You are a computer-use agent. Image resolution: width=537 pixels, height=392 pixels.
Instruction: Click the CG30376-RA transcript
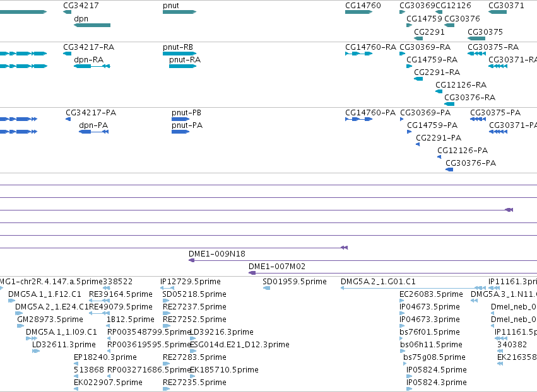[x=449, y=104]
